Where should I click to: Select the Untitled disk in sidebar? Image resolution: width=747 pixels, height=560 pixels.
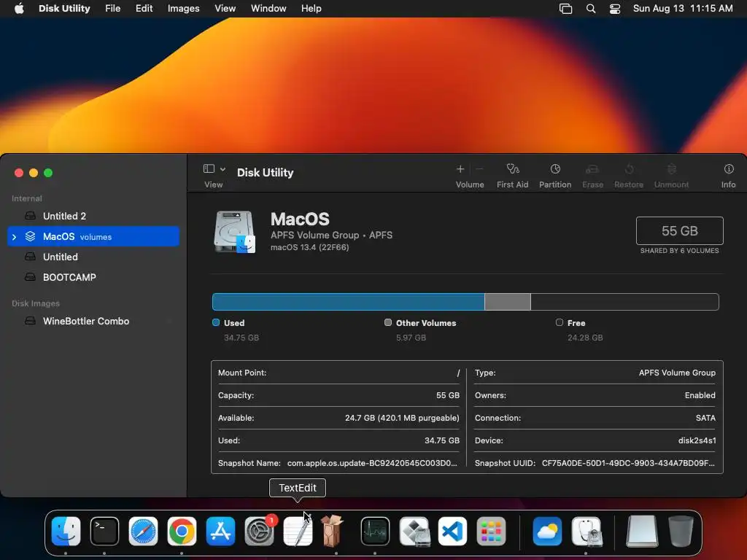point(93,257)
